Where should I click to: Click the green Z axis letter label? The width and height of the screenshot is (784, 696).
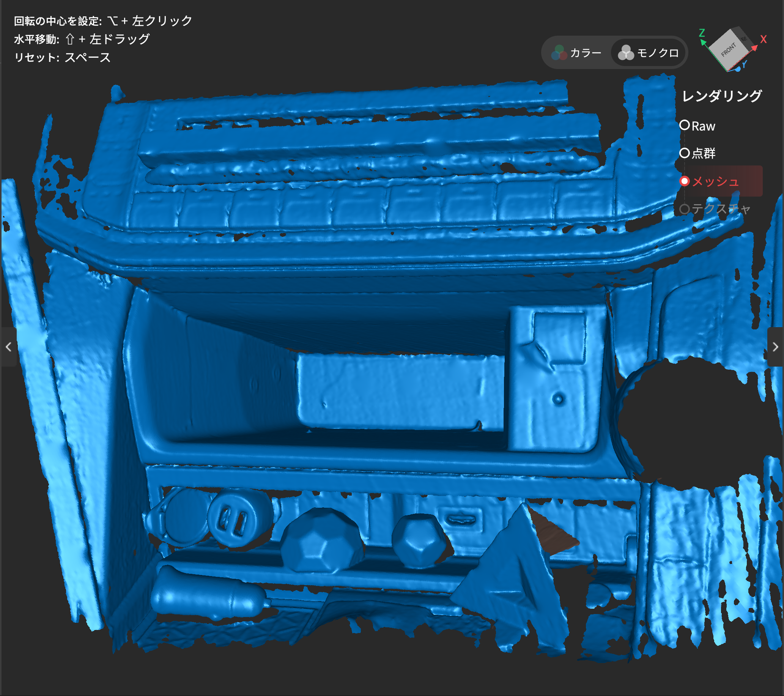[702, 33]
